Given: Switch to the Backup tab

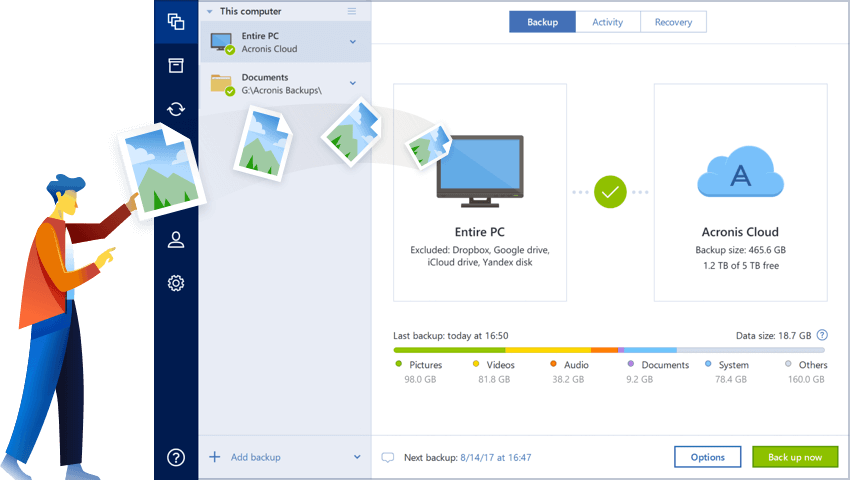Looking at the screenshot, I should pos(542,22).
